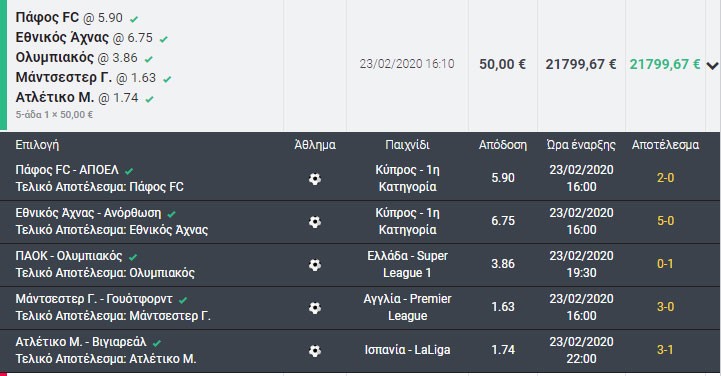Click green checkmark next to Ολυμπιακός @ 3.86
This screenshot has width=721, height=376.
point(149,59)
